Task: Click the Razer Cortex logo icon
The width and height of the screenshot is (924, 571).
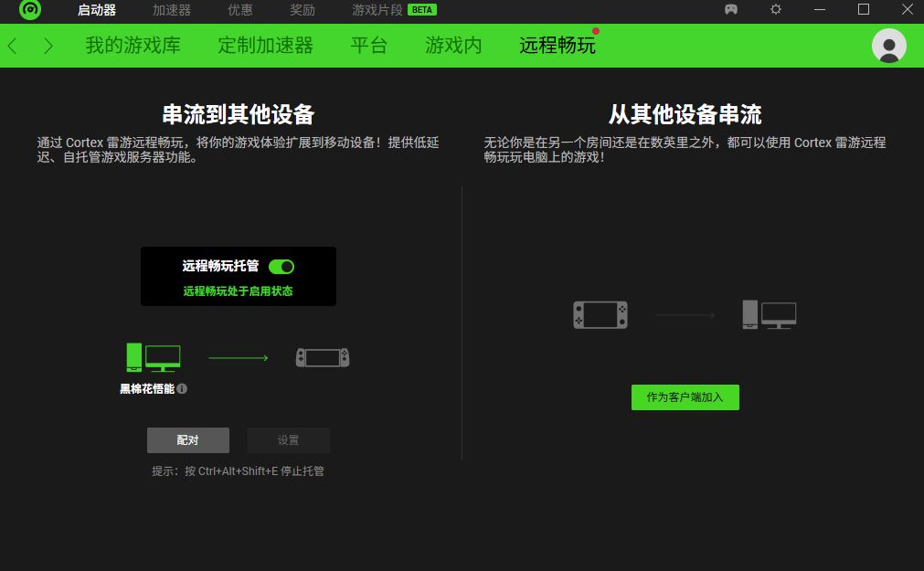Action: (30, 9)
